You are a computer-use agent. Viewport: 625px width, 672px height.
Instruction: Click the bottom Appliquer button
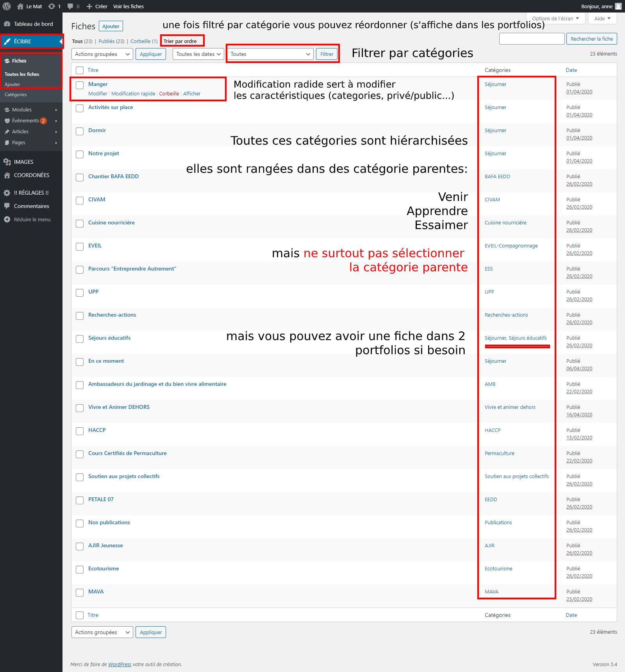[151, 632]
